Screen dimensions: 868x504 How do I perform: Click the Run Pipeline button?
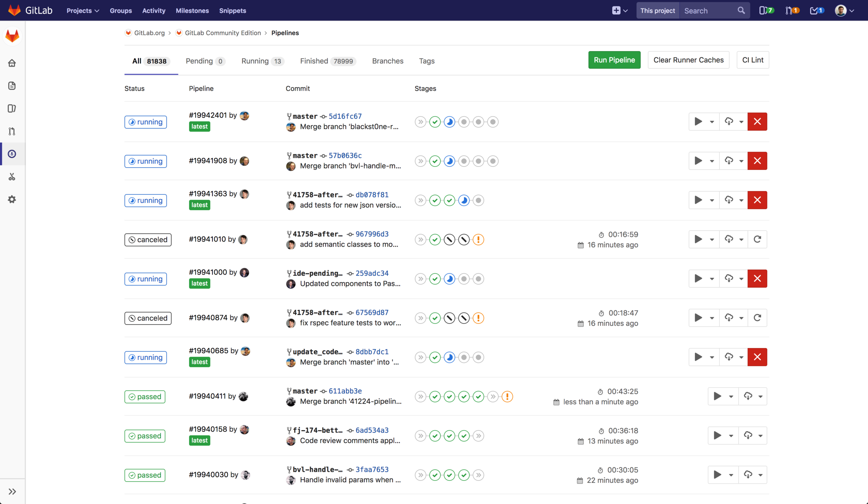tap(614, 60)
